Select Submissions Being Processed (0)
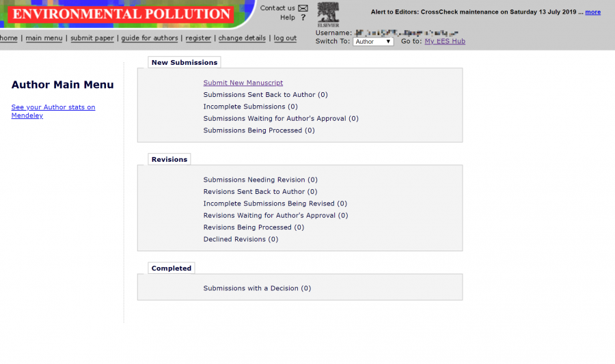This screenshot has width=615, height=364. (x=259, y=130)
